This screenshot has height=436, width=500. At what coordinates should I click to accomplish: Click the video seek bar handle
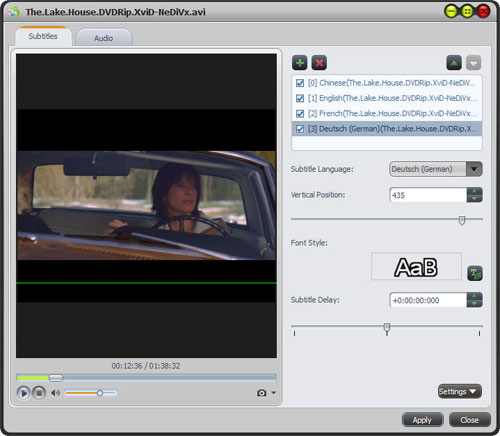[56, 378]
